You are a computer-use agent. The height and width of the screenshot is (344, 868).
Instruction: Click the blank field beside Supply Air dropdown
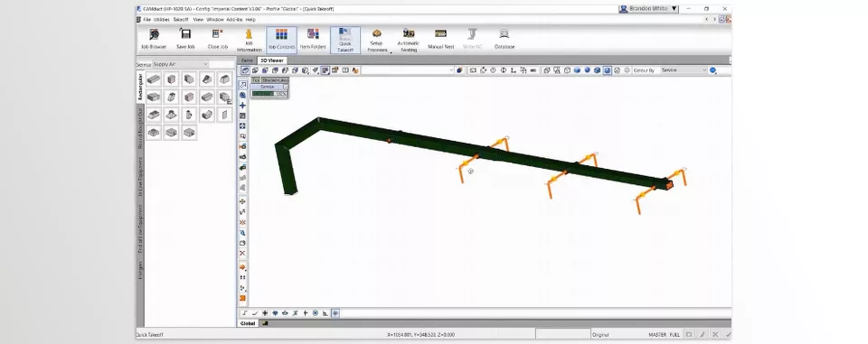coord(222,64)
